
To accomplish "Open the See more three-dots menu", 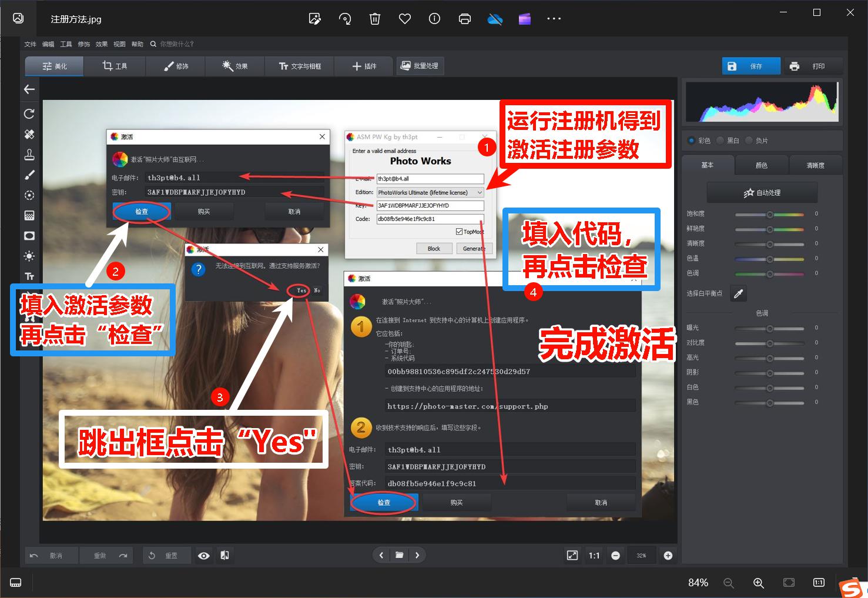I will pyautogui.click(x=554, y=19).
